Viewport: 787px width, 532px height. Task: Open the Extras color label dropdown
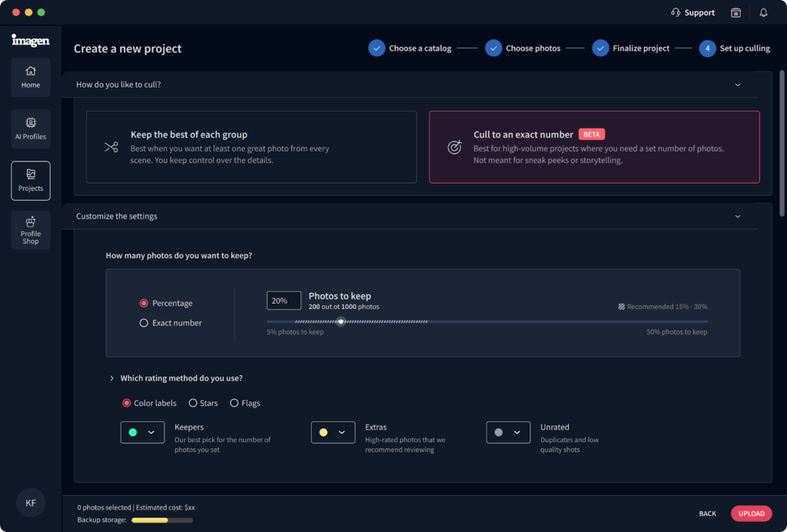click(x=333, y=433)
